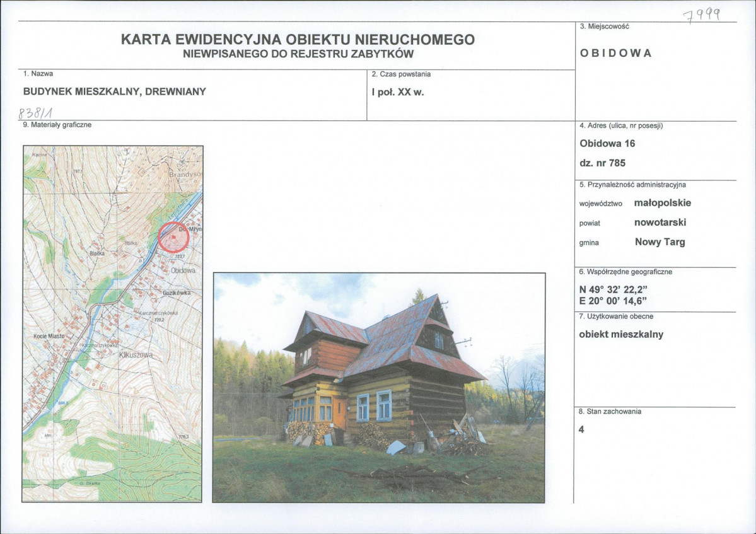Click the label '7. Użytkowanie obecne'

(616, 316)
